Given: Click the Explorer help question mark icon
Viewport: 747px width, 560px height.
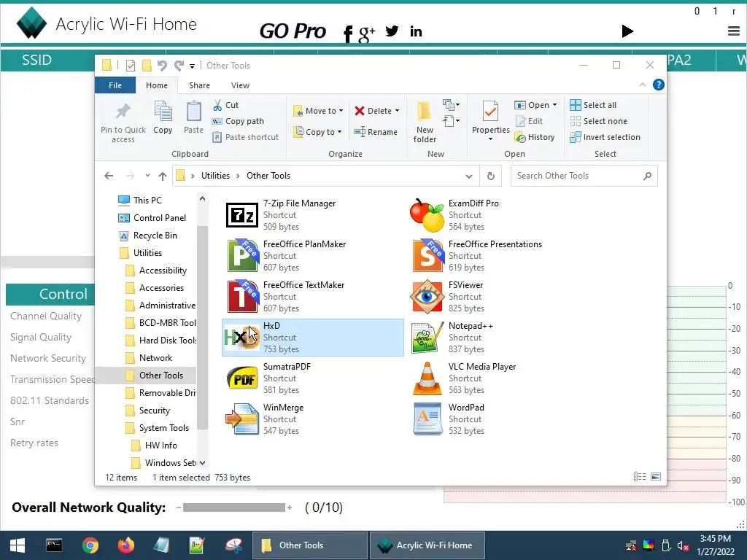Looking at the screenshot, I should point(659,85).
